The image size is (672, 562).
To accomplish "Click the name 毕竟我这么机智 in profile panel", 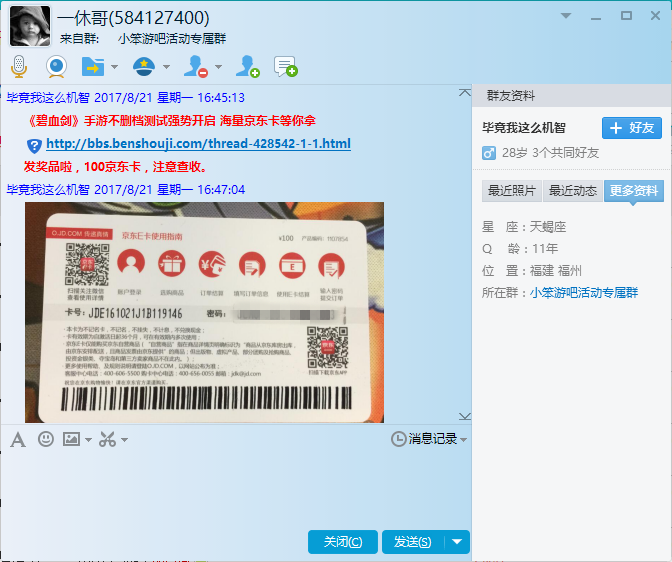I will [x=524, y=128].
